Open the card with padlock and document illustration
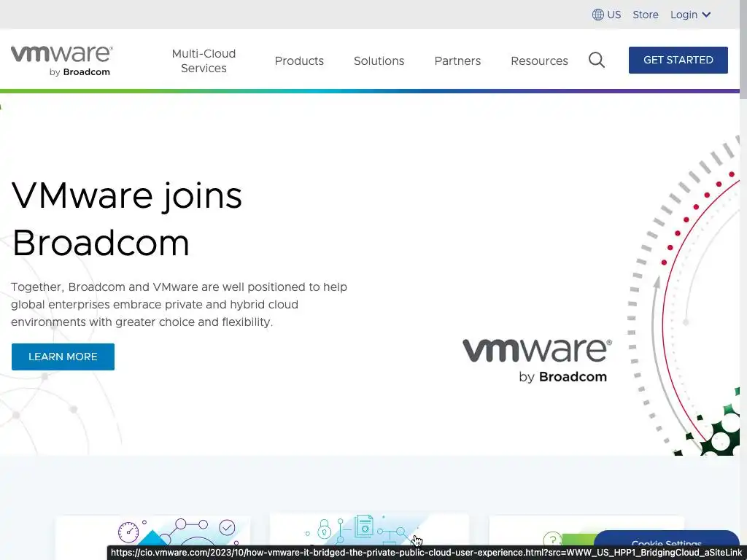This screenshot has height=560, width=747. 369,529
